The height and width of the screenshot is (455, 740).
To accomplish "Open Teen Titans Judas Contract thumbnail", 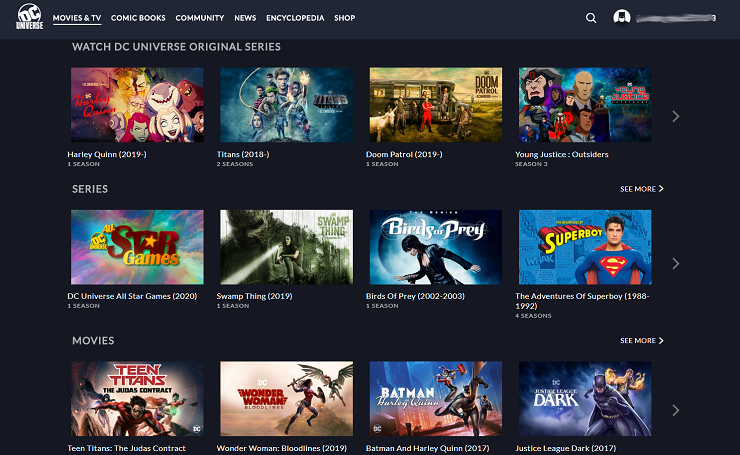I will pyautogui.click(x=137, y=399).
